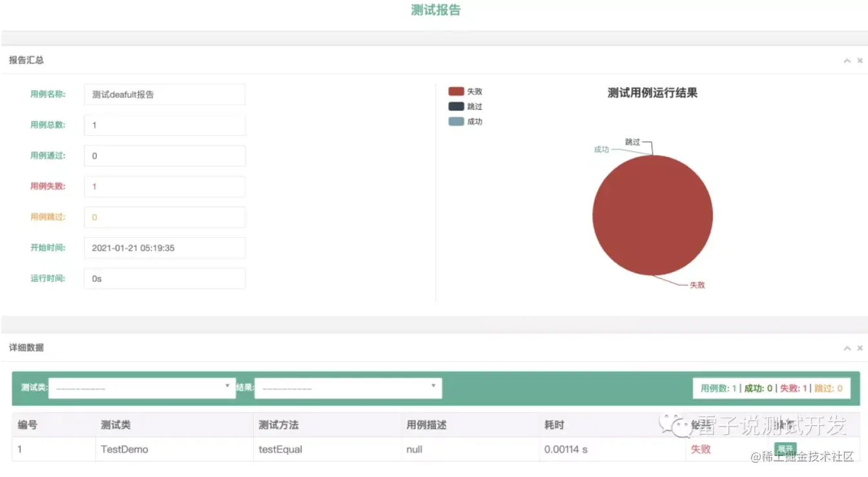Image resolution: width=868 pixels, height=477 pixels.
Task: Collapse the 详细数据 panel with the chevron
Action: pos(847,348)
